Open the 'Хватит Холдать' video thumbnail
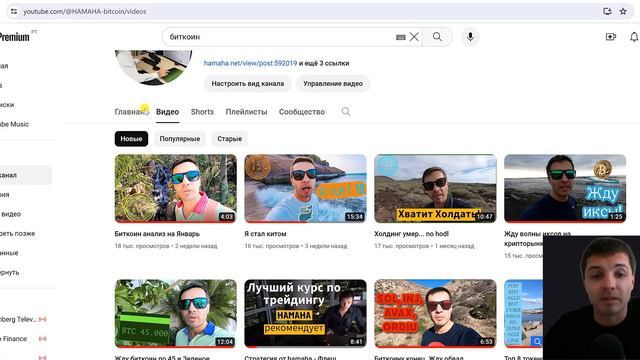Screen dimensions: 640x360 coord(435,189)
